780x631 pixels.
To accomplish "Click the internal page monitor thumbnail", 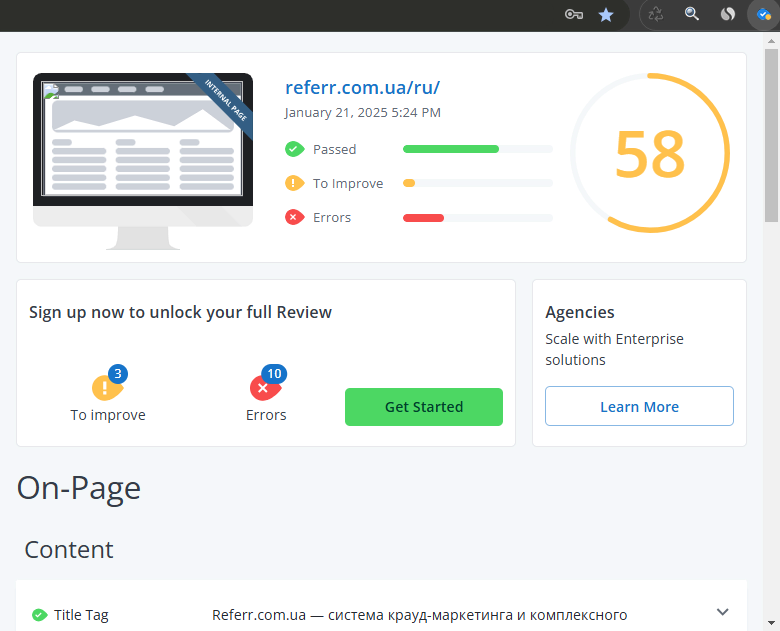I will 143,161.
